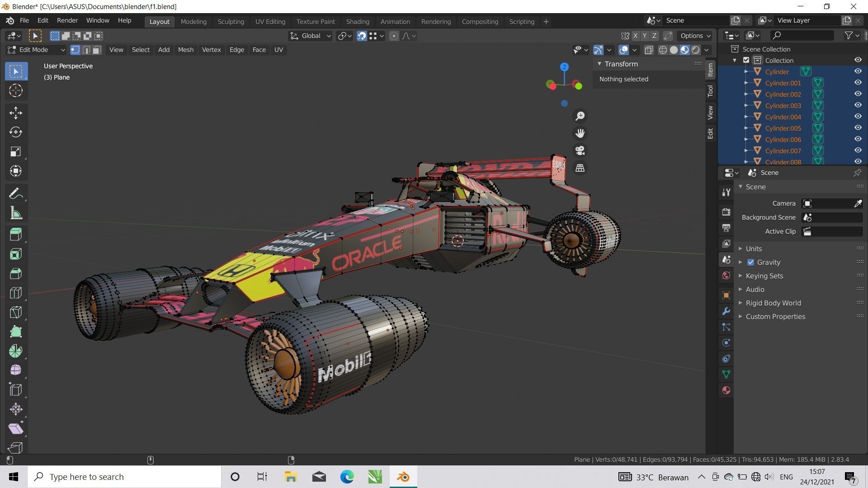Activate the Extrude Region tool
The width and height of the screenshot is (868, 488).
point(16,234)
